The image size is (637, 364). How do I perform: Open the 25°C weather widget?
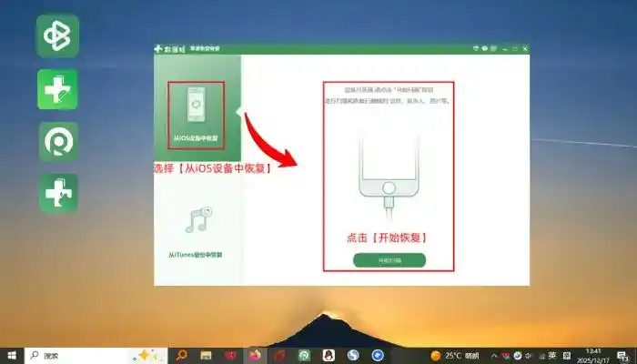[x=455, y=356]
